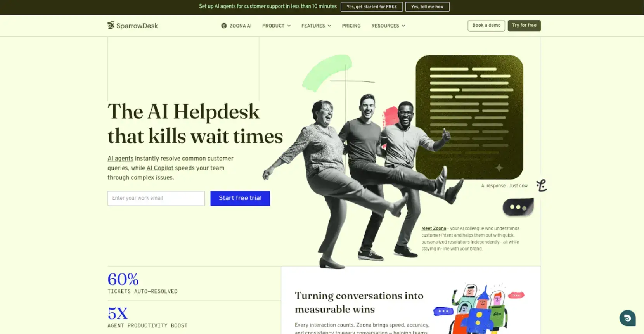This screenshot has width=644, height=334.
Task: Expand the Resources dropdown menu
Action: 388,26
